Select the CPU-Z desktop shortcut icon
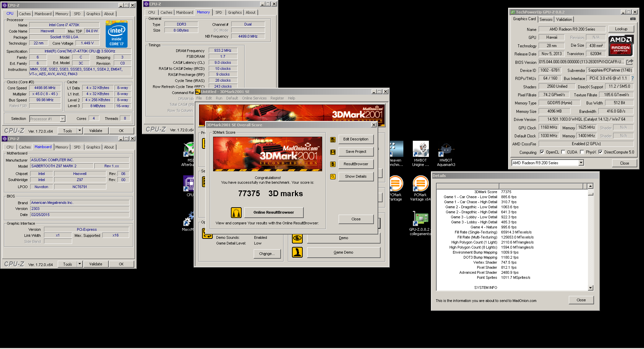The image size is (644, 349). tap(189, 186)
